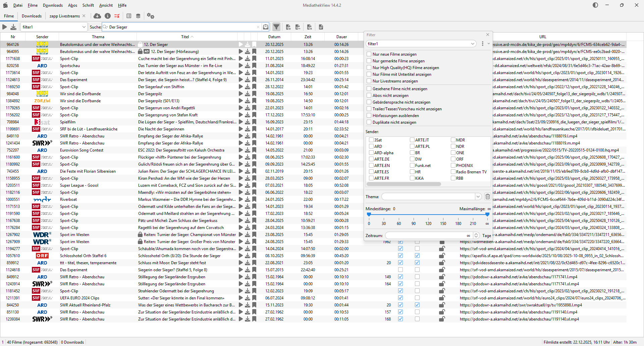
Task: Click the play icon left of filter1
Action: (5, 27)
